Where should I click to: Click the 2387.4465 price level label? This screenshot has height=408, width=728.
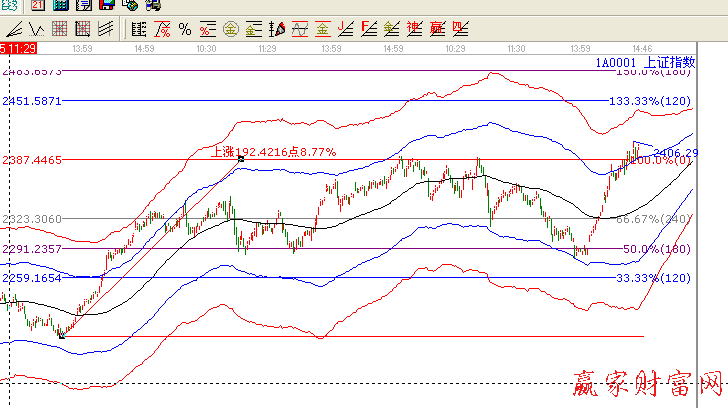32,160
